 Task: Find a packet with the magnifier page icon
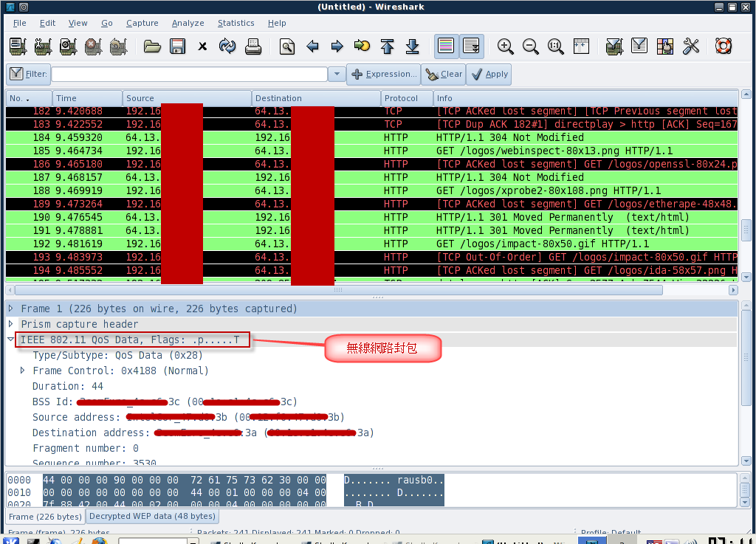click(287, 47)
